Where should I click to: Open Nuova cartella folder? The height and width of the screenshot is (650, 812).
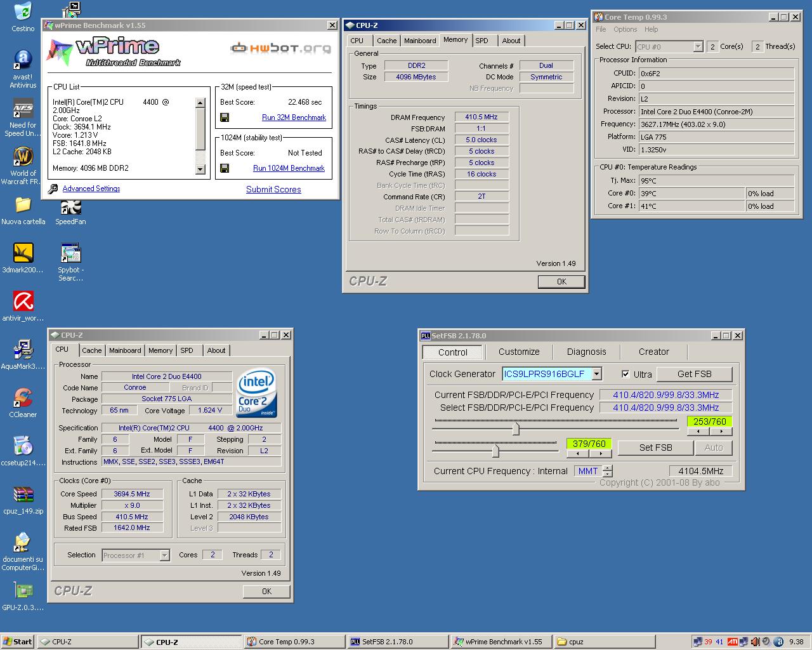click(23, 211)
